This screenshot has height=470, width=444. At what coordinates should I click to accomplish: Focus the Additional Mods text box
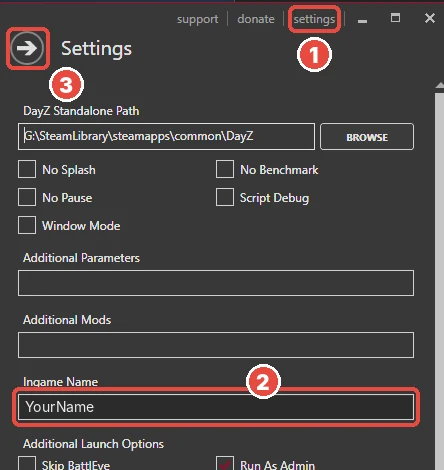(x=216, y=345)
